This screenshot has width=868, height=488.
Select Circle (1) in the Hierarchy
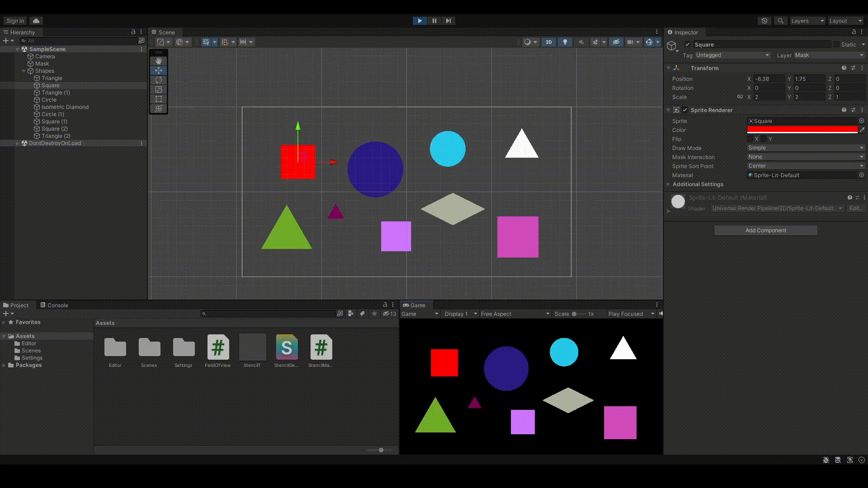(x=52, y=114)
